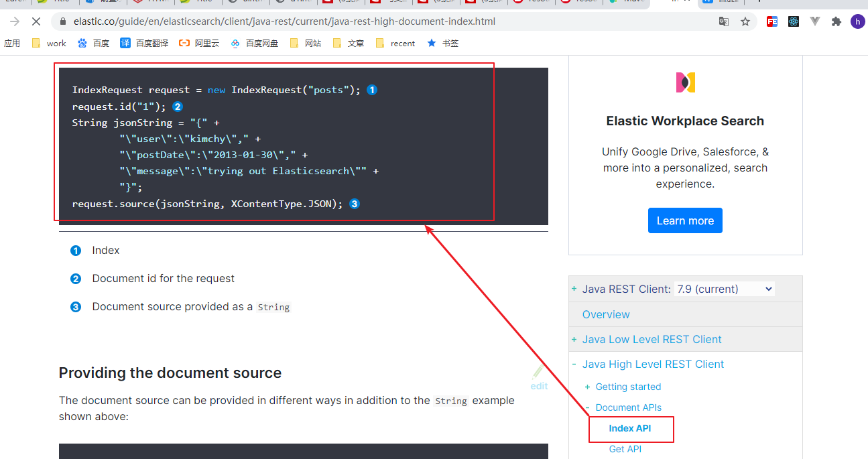868x459 pixels.
Task: Click the 'Index' callout description line
Action: pos(106,251)
